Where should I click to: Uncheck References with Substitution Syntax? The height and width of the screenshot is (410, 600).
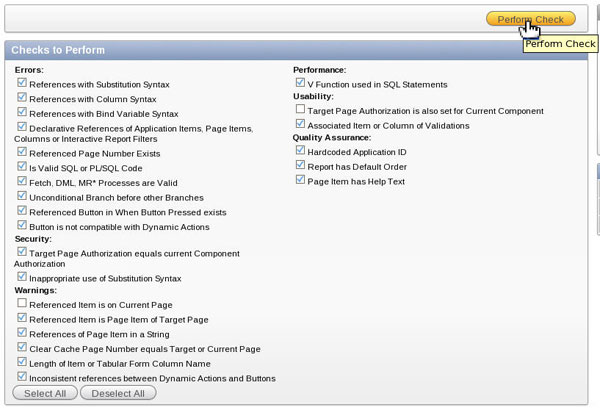[x=22, y=84]
